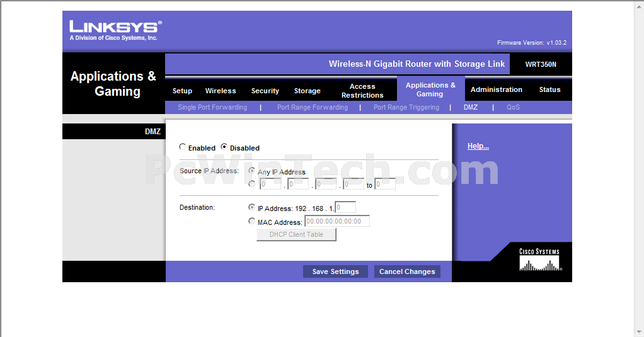This screenshot has width=644, height=337.
Task: Click the DMZ section heading in sidebar
Action: pyautogui.click(x=152, y=132)
